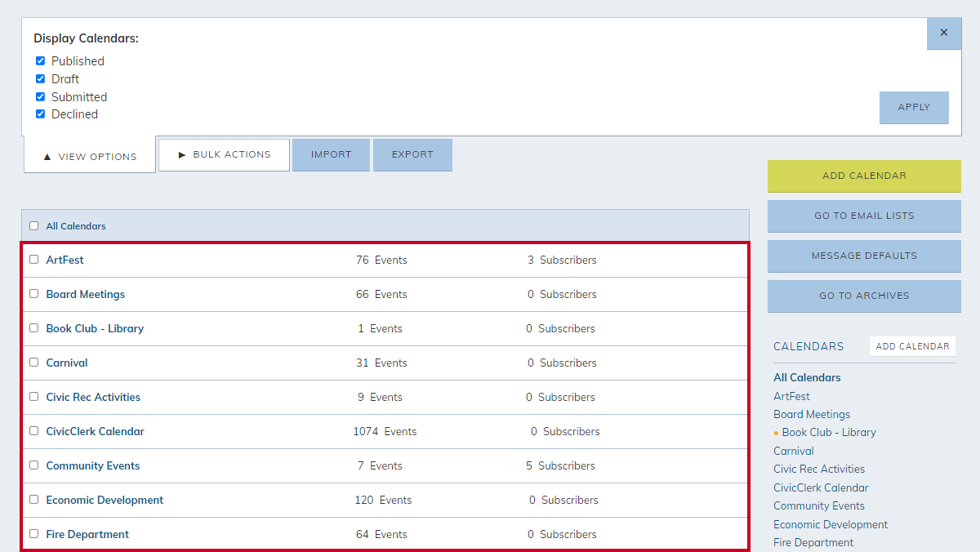Tick the Carnival row checkbox

(33, 363)
